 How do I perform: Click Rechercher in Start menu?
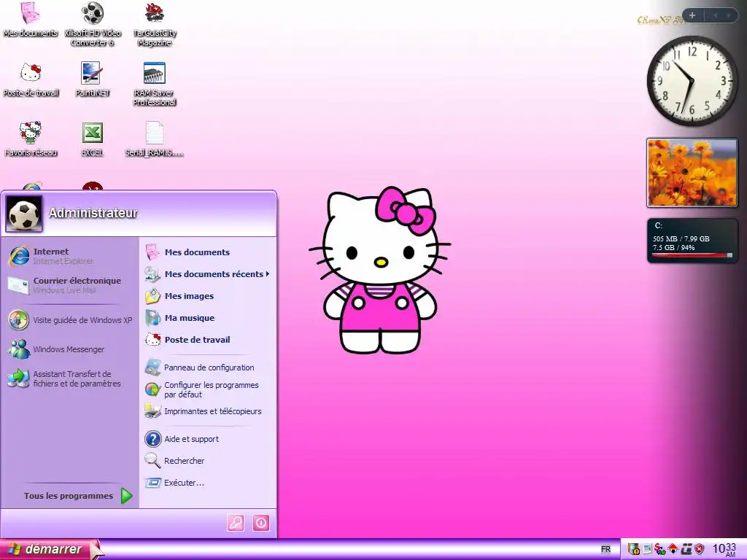[x=208, y=461]
